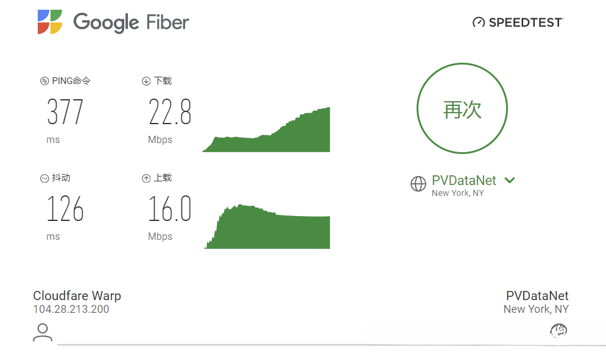Start the test again with 再次 button
The width and height of the screenshot is (606, 364).
coord(462,108)
